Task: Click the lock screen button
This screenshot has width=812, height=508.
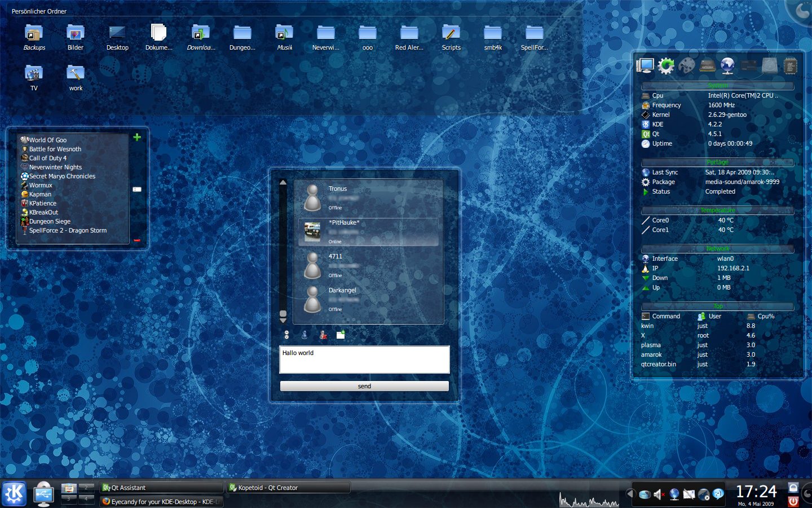Action: coord(793,488)
